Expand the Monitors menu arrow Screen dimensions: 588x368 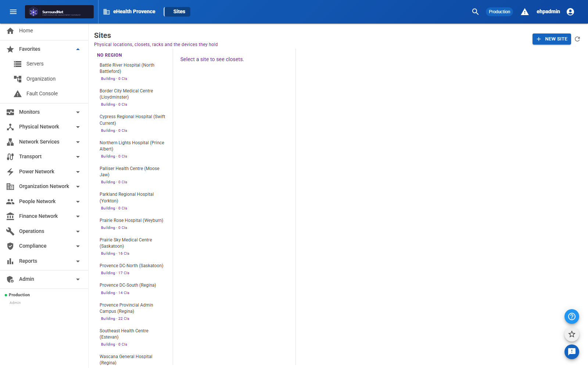tap(78, 112)
